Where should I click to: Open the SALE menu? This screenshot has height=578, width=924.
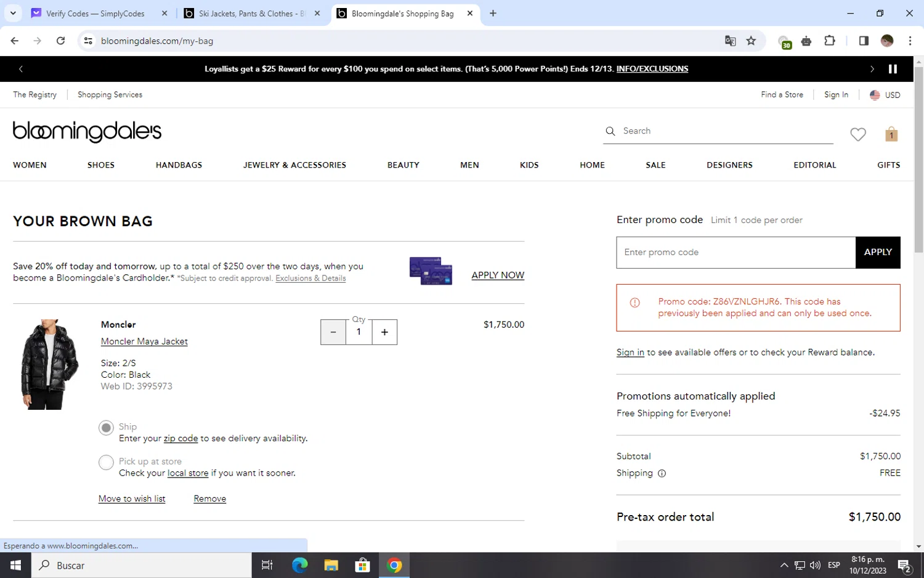pos(655,165)
